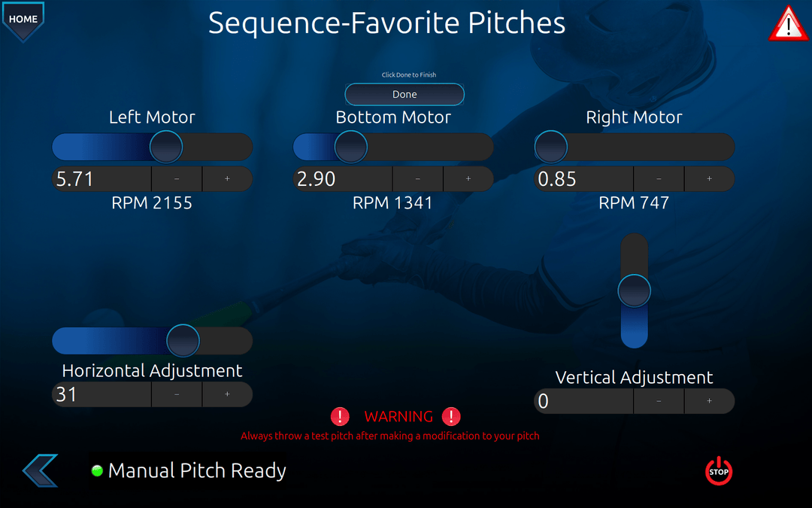Decrease Bottom Motor speed with minus
812x508 pixels.
417,179
